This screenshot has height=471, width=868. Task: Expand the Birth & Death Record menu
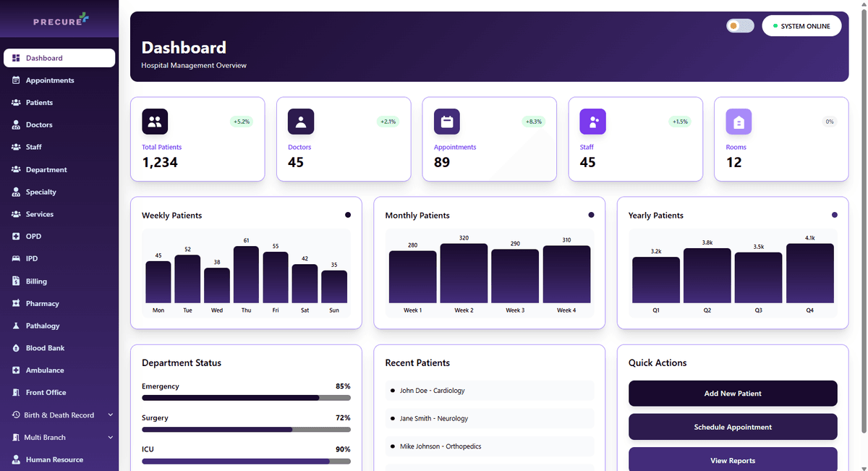[110, 415]
